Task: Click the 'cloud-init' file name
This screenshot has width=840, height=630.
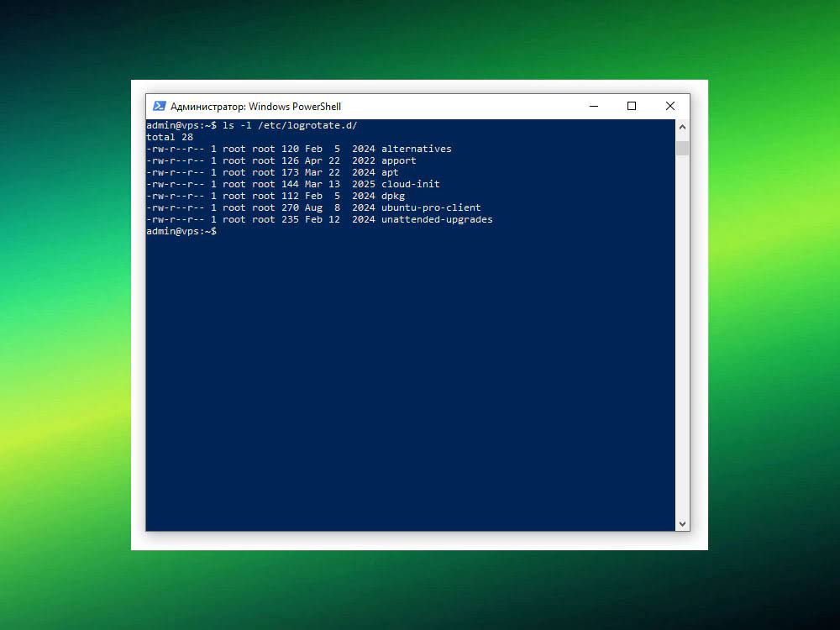Action: pyautogui.click(x=410, y=184)
